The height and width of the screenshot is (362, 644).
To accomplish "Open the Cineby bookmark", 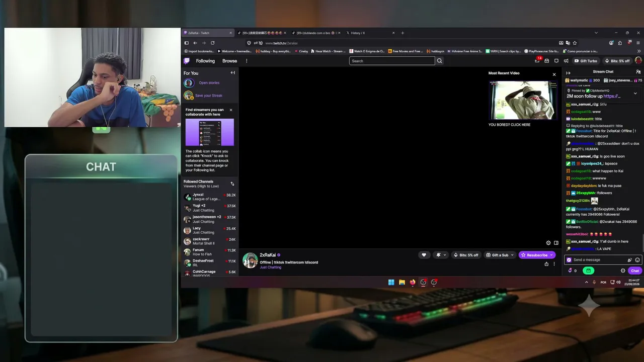I will (301, 51).
